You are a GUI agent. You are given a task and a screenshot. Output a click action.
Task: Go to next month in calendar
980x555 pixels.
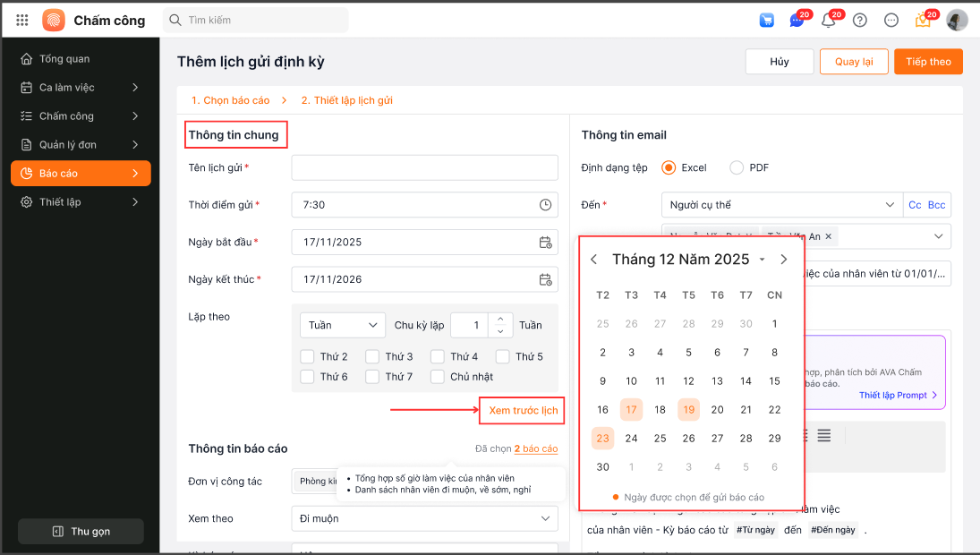pyautogui.click(x=784, y=260)
